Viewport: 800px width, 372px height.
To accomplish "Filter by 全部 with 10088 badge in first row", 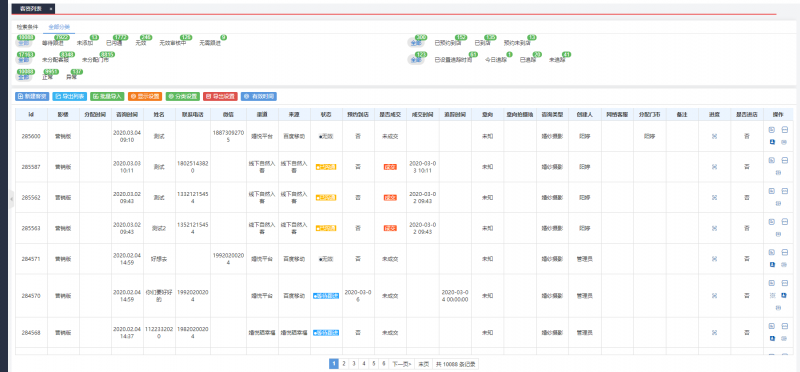I will coord(24,43).
